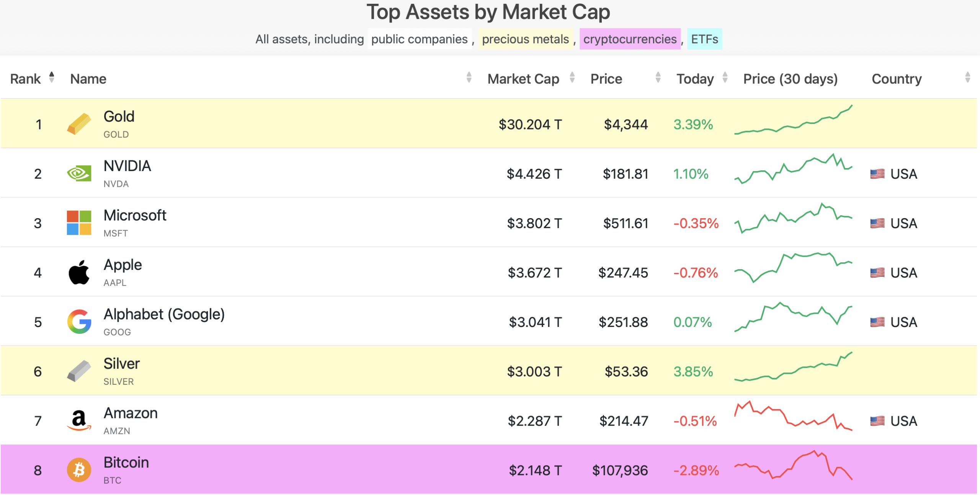Click the Microsoft logo icon
Screen dimensions: 980x495
[x=79, y=223]
